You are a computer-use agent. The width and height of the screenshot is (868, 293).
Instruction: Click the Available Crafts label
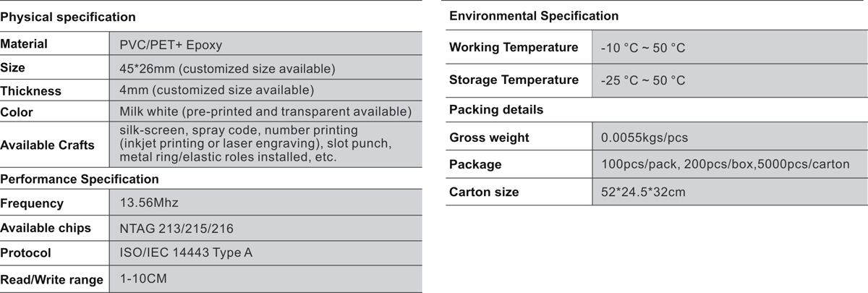click(48, 145)
